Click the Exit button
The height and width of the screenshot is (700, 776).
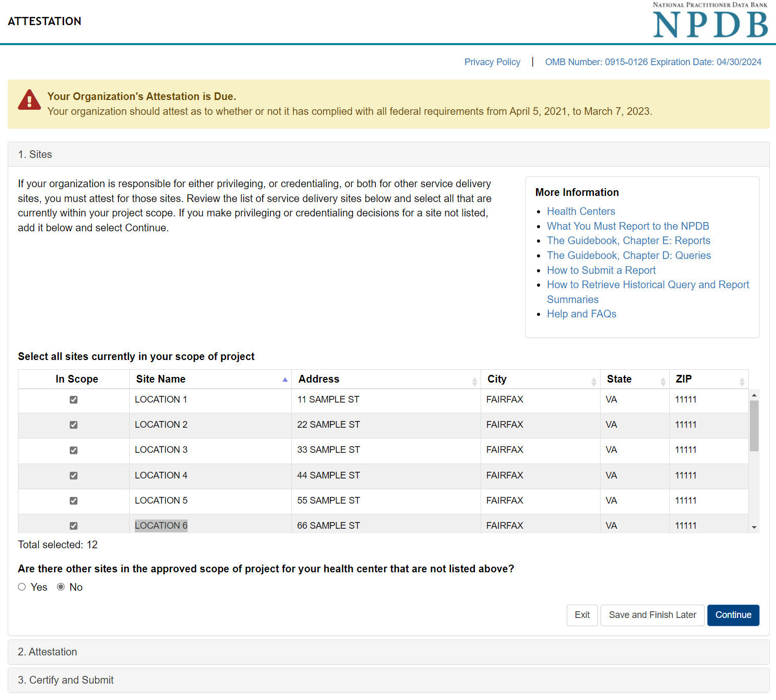[x=582, y=615]
